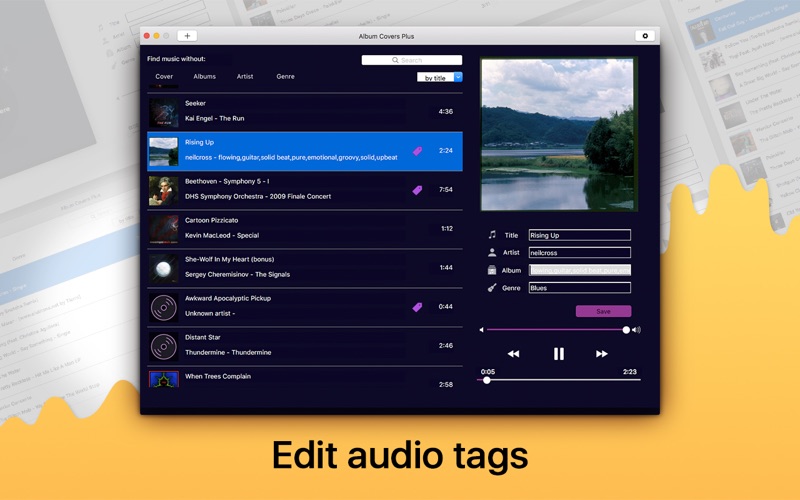This screenshot has width=800, height=500.
Task: Click the purple tag icon on Rising Up
Action: point(417,151)
